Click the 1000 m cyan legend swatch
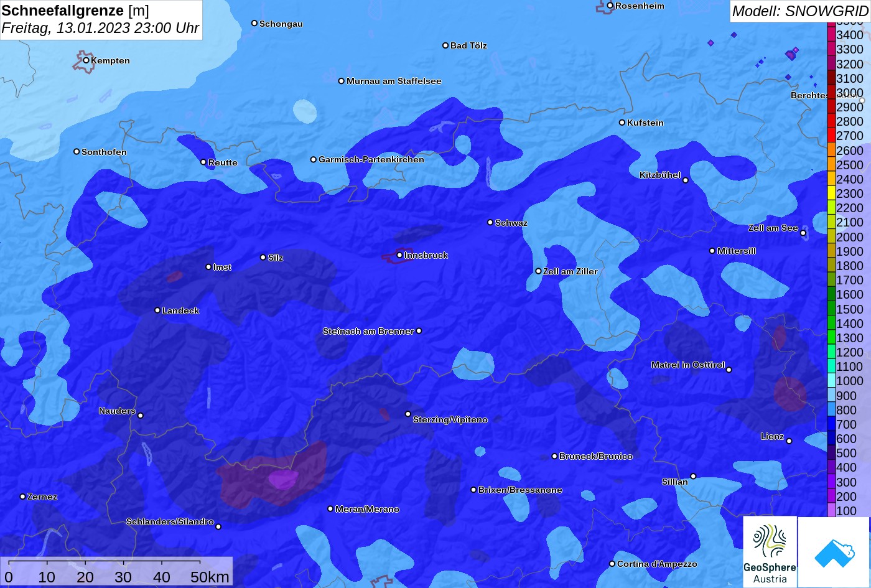 coord(831,381)
